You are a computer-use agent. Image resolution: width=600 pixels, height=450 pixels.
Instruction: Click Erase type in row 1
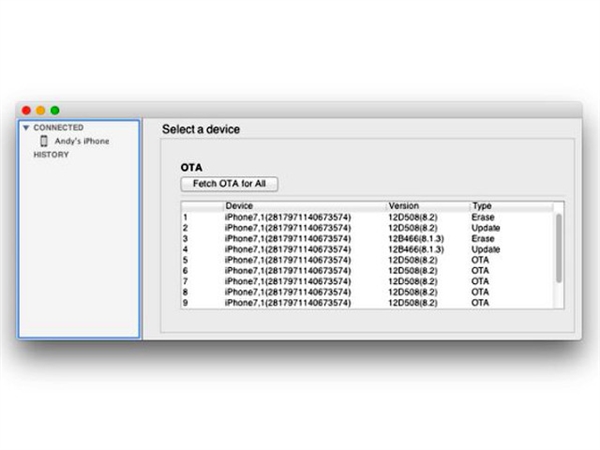[483, 217]
